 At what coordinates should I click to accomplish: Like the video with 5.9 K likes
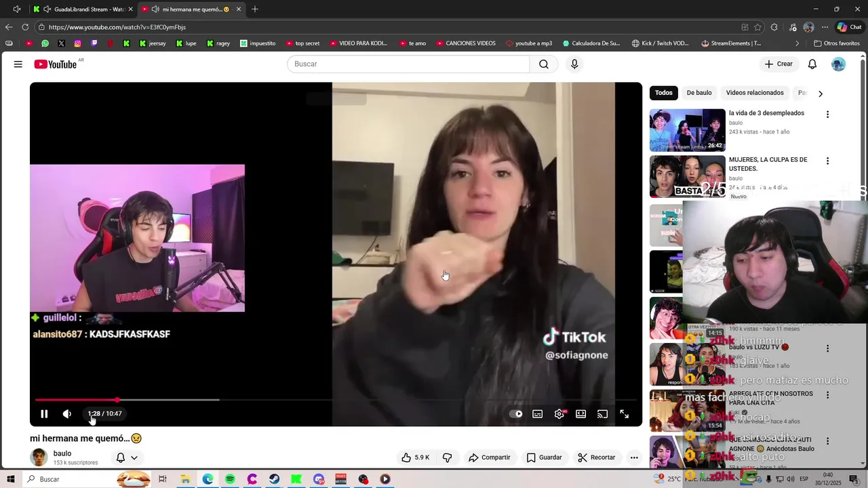415,457
